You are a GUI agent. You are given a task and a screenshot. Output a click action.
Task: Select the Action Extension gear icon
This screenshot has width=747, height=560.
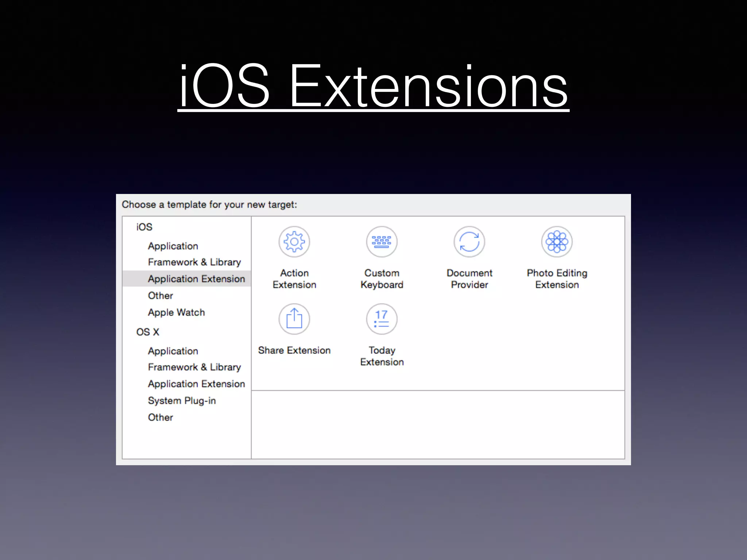click(294, 242)
